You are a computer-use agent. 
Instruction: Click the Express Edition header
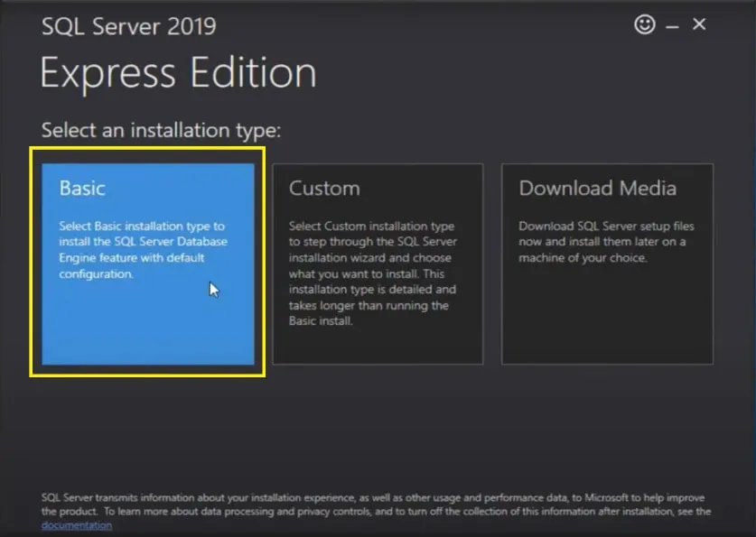(178, 72)
